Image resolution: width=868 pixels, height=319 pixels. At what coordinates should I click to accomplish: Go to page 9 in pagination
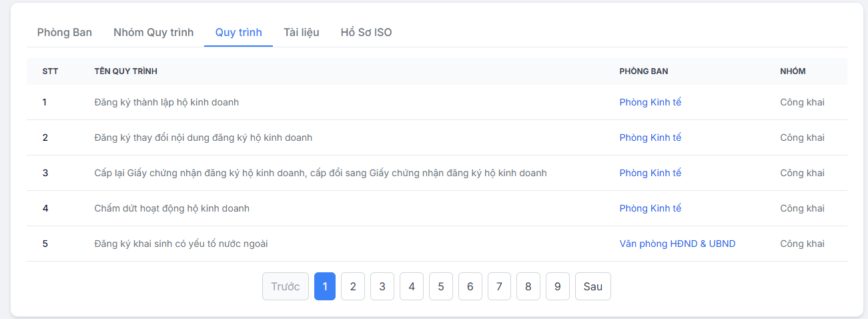pos(558,286)
